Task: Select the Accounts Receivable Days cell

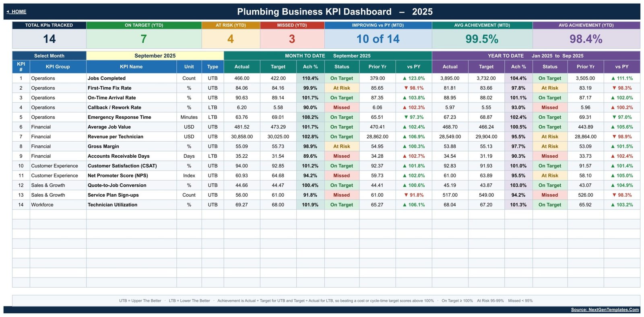Action: pos(131,156)
